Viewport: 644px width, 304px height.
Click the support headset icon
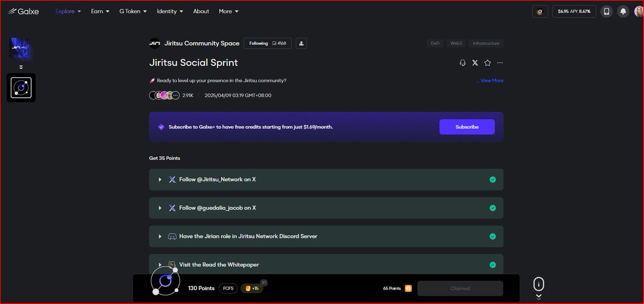pos(463,63)
